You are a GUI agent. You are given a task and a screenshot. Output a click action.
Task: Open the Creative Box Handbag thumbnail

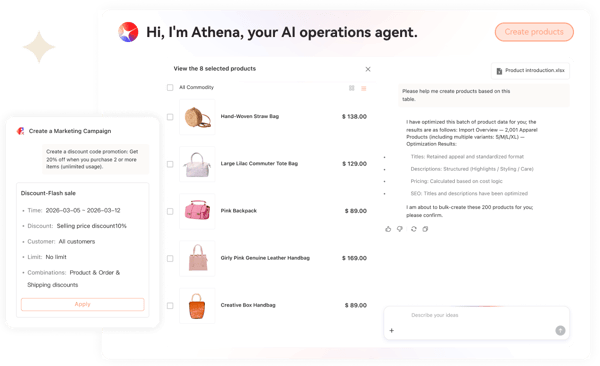[197, 306]
